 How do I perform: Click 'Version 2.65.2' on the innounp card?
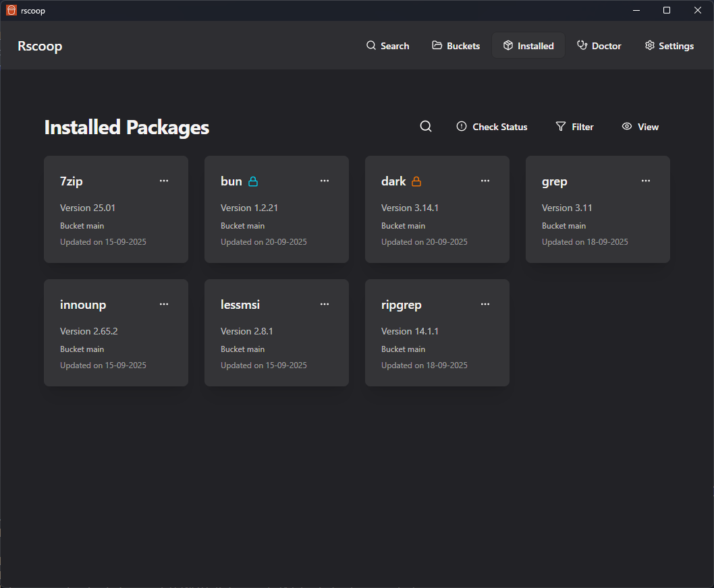[89, 331]
